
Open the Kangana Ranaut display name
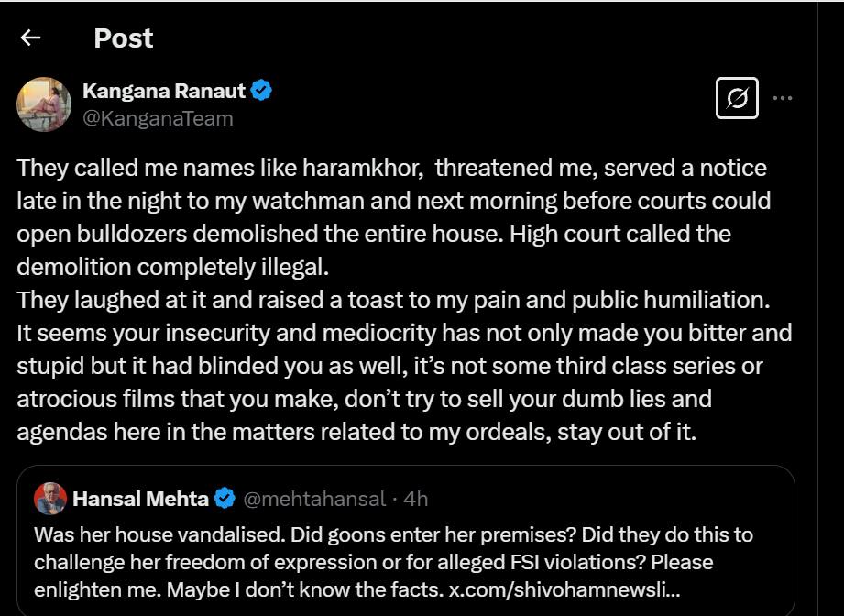(164, 91)
